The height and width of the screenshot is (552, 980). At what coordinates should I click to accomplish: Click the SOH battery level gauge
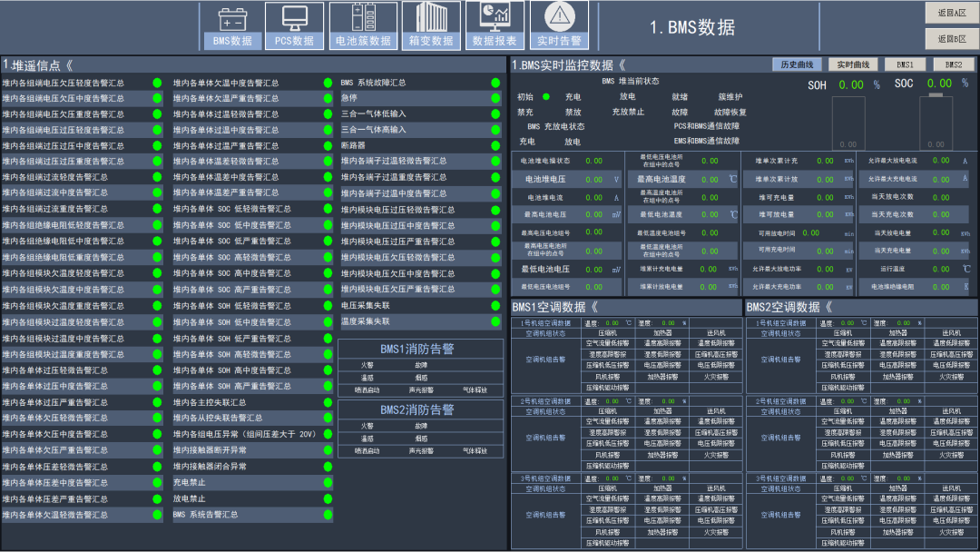(848, 123)
